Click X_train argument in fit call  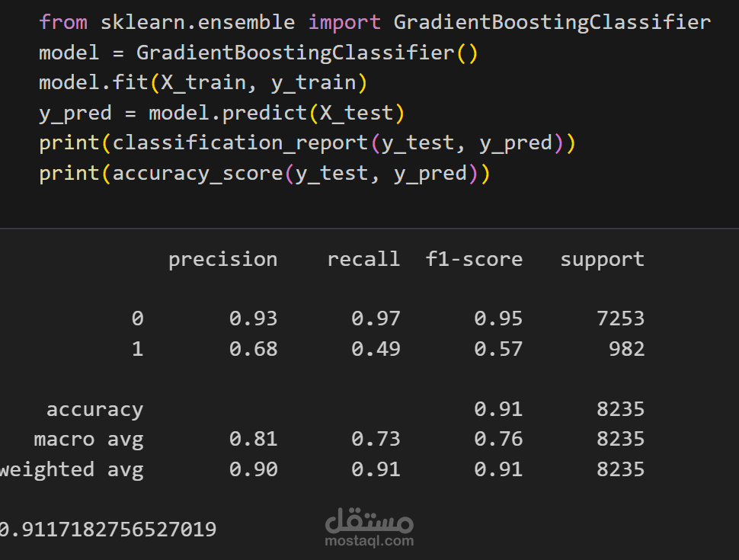pos(203,83)
